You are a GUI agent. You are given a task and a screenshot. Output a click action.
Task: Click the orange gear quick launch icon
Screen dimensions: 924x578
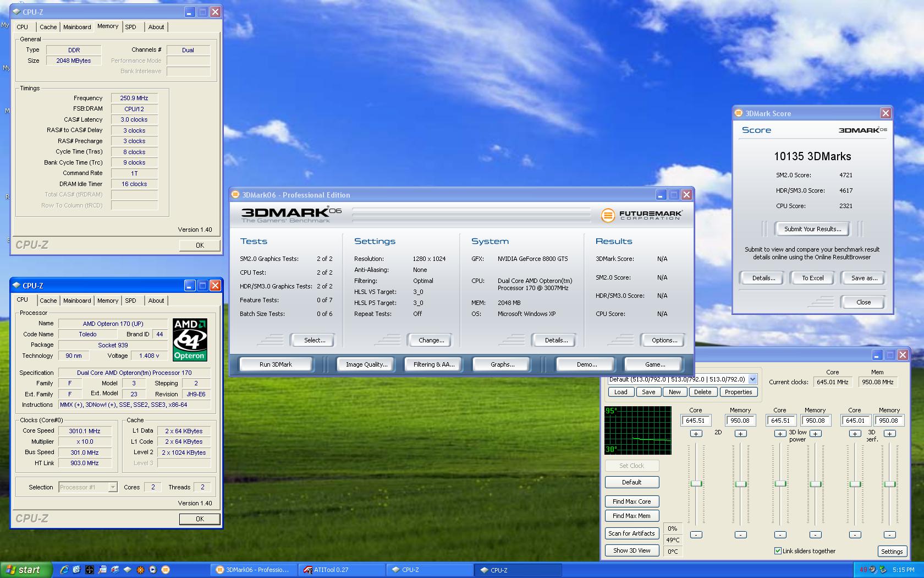click(x=140, y=570)
